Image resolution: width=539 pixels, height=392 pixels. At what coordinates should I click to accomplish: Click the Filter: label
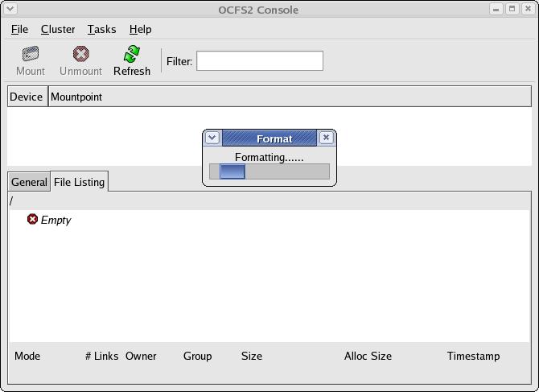coord(179,61)
